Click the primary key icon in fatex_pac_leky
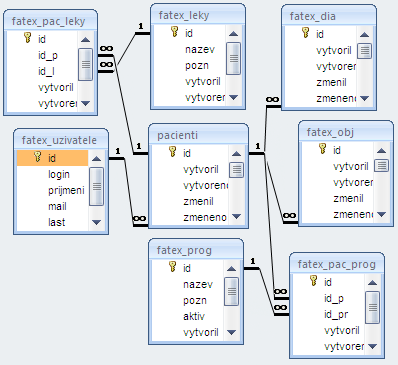Screen dimensions: 398x365 tap(28, 37)
